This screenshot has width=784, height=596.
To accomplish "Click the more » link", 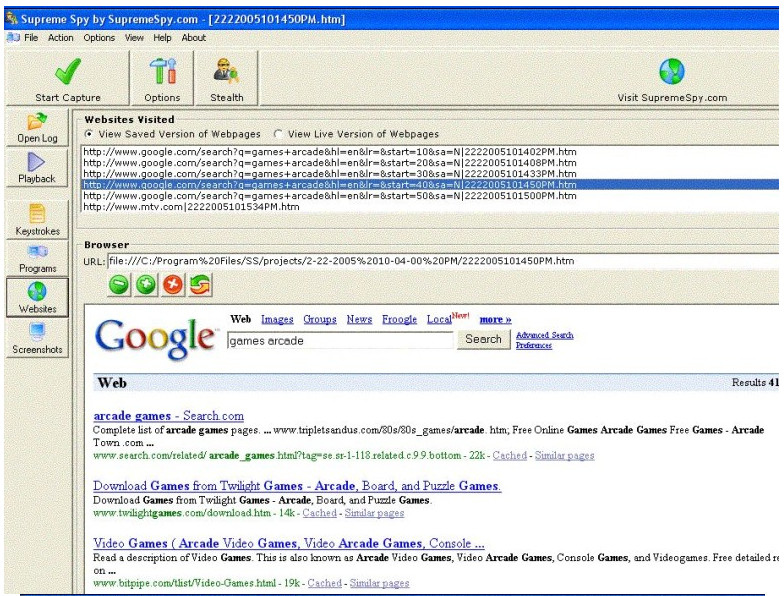I will 495,319.
